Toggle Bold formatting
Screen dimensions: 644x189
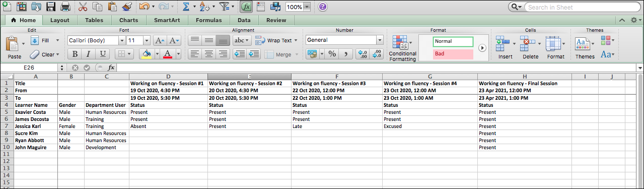pyautogui.click(x=75, y=54)
